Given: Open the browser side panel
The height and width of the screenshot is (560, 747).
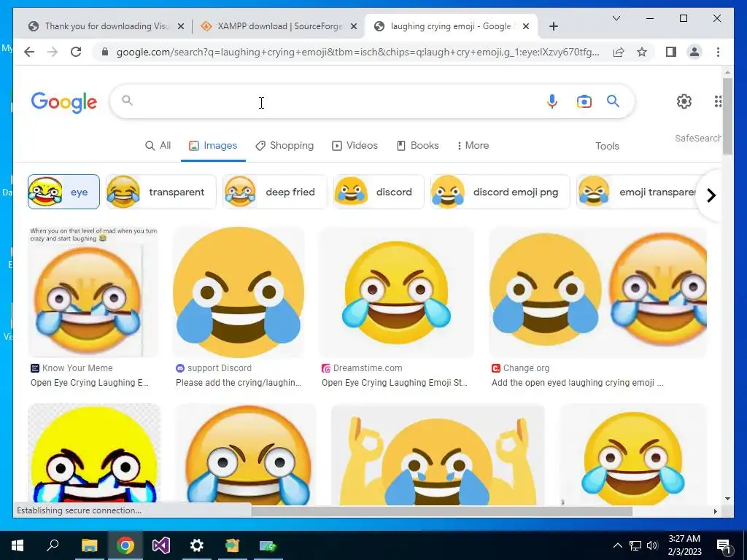Looking at the screenshot, I should [x=671, y=52].
